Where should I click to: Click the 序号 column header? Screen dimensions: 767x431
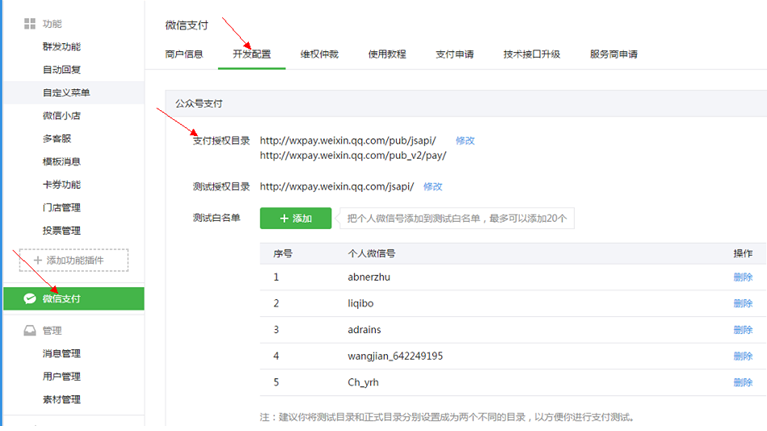283,253
